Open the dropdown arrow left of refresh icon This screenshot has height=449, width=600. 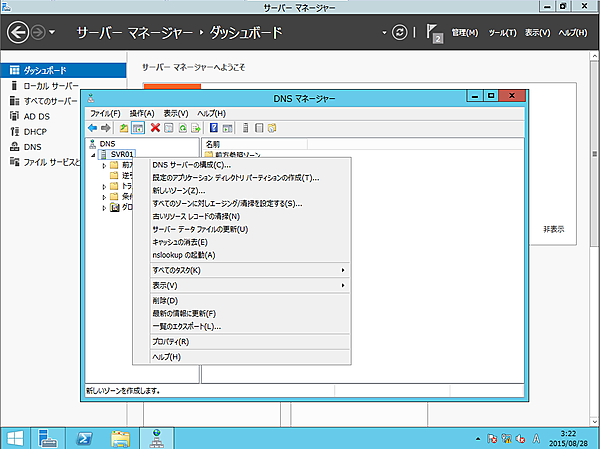tap(384, 33)
